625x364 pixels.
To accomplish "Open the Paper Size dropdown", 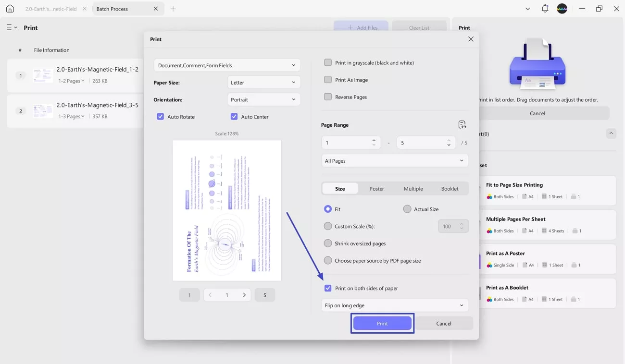I will [263, 82].
